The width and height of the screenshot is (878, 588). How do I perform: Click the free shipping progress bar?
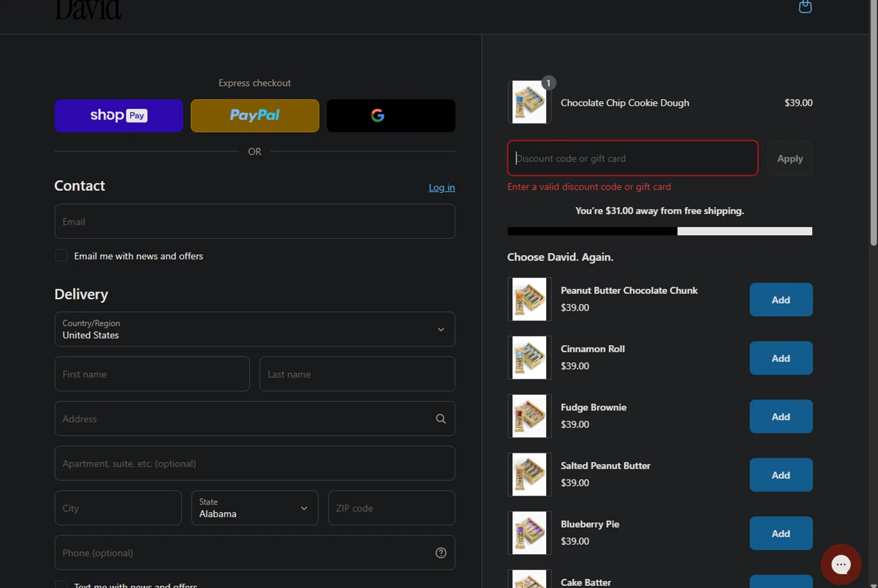coord(660,231)
